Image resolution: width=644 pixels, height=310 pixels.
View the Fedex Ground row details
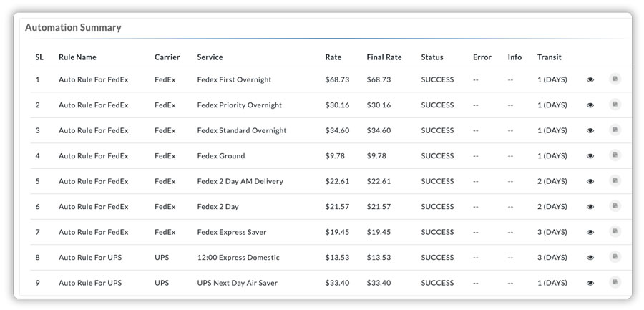590,156
